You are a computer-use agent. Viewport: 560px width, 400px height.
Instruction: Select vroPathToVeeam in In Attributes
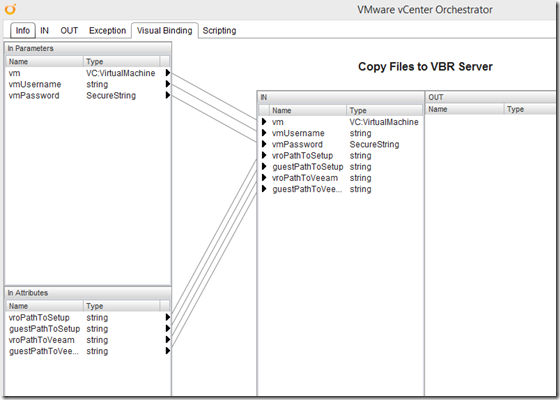point(42,340)
